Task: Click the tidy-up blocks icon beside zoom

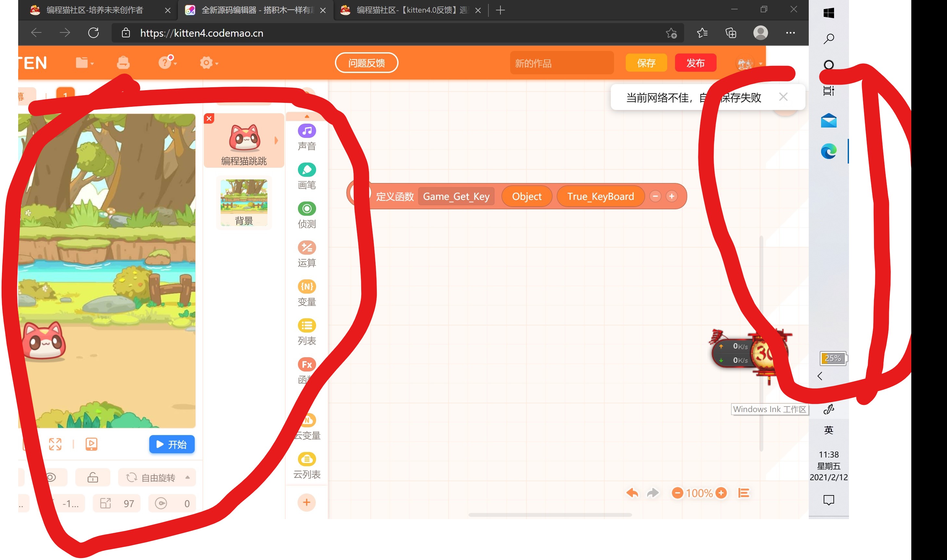Action: (744, 493)
